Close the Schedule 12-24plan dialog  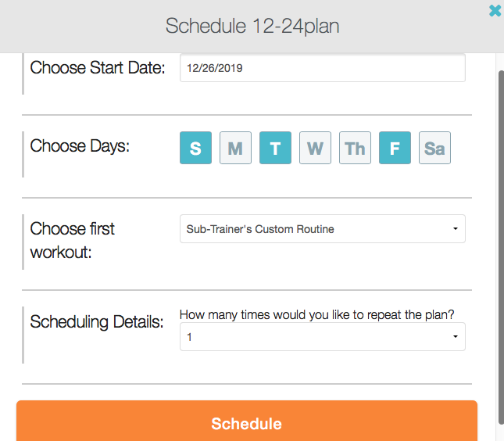pyautogui.click(x=495, y=11)
